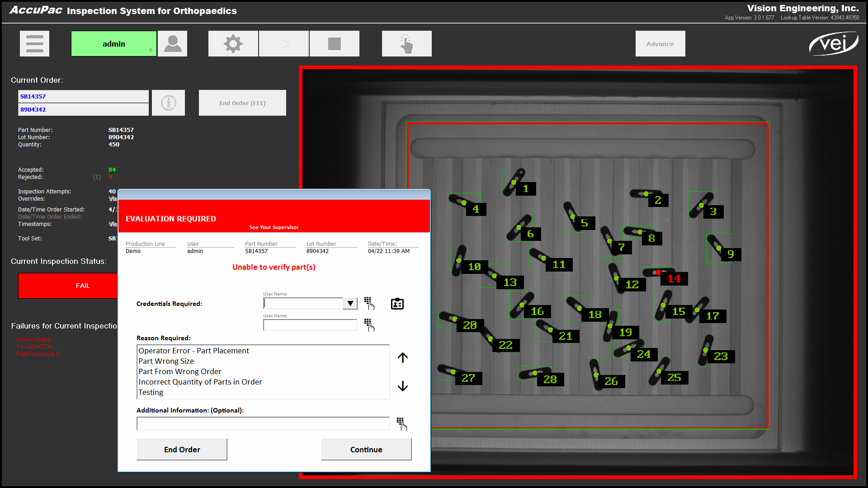Viewport: 868px width, 488px height.
Task: Open keypad for Additional Information field
Action: 401,424
